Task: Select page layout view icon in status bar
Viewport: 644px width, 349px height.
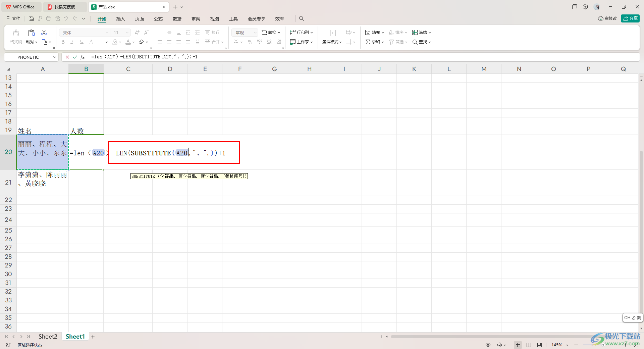Action: coord(529,345)
